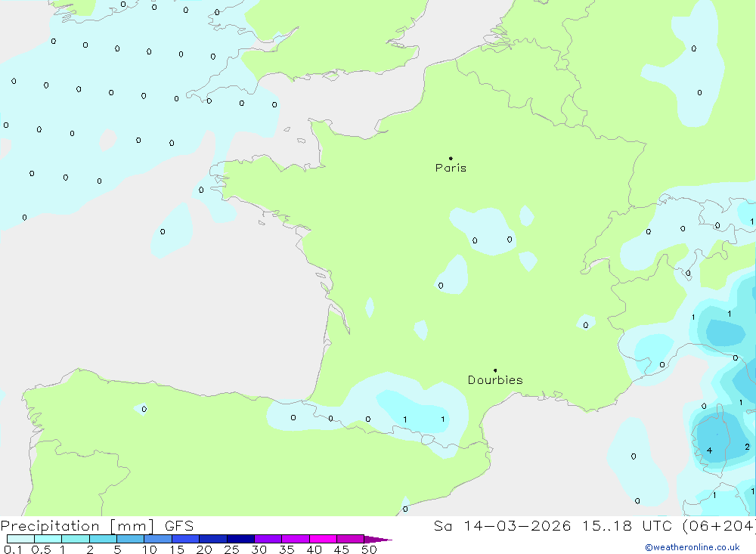Click the legend arrow tip beyond 50
Screen dimensions: 756x554
click(378, 540)
